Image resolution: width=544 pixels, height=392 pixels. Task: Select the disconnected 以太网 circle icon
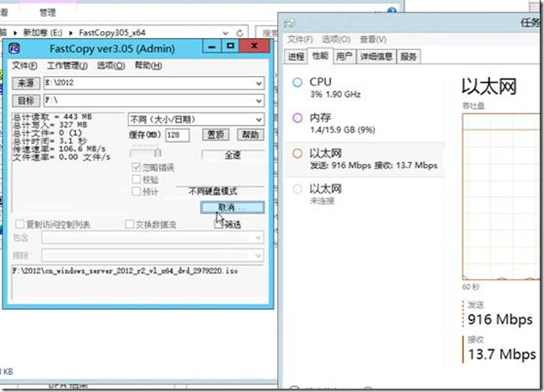coord(297,189)
